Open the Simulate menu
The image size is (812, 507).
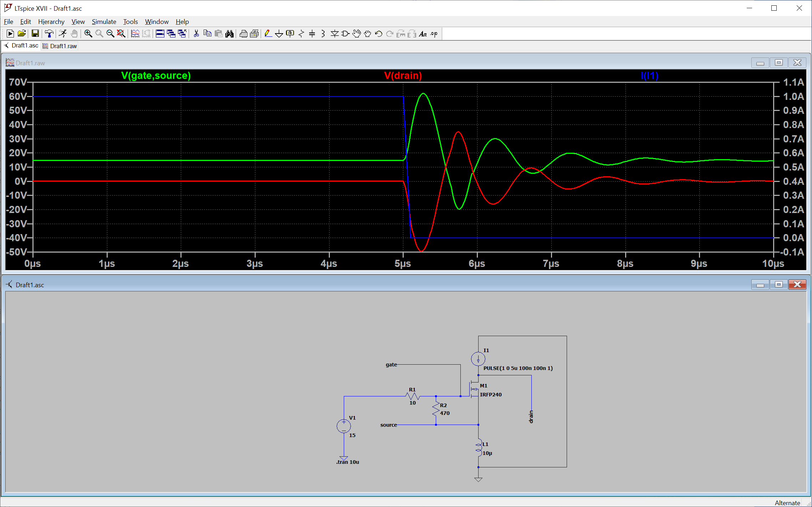[104, 22]
